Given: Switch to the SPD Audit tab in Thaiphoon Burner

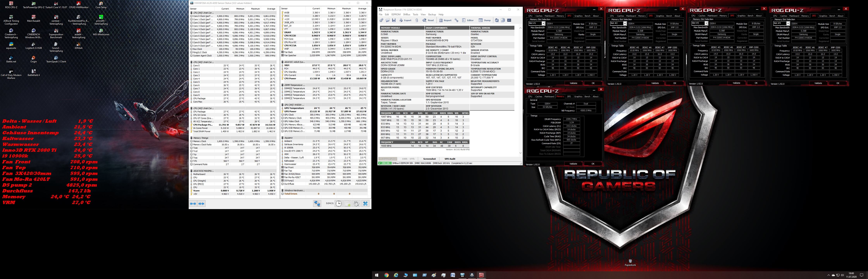Looking at the screenshot, I should coord(450,159).
